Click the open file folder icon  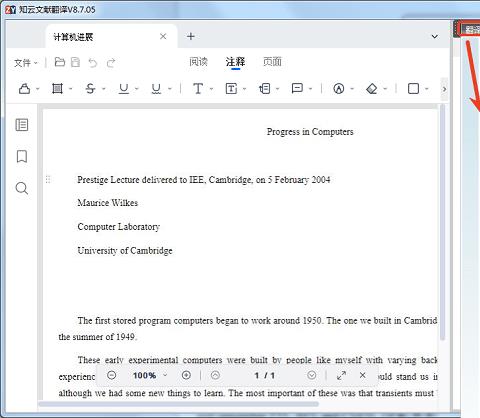60,62
